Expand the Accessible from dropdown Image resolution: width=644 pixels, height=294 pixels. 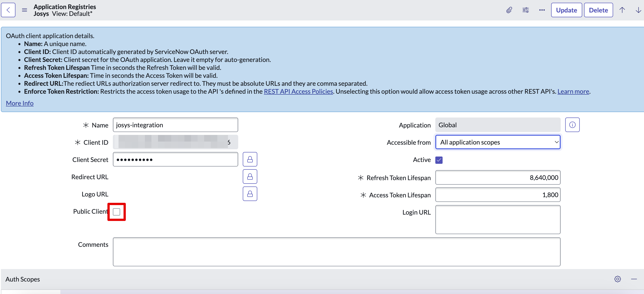pyautogui.click(x=498, y=142)
